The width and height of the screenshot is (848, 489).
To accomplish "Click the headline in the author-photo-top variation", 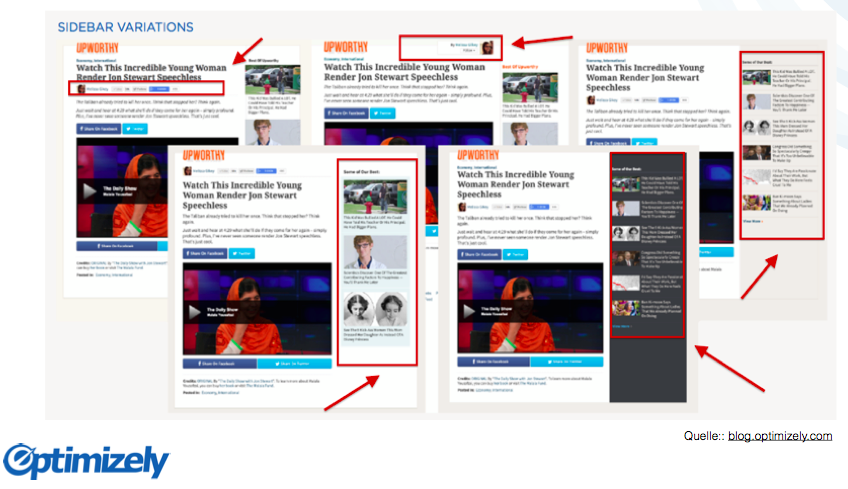I will (405, 72).
